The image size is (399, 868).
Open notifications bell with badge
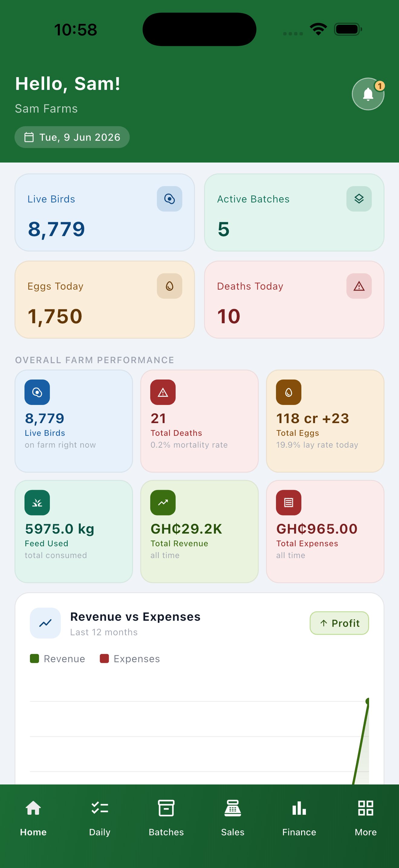368,94
